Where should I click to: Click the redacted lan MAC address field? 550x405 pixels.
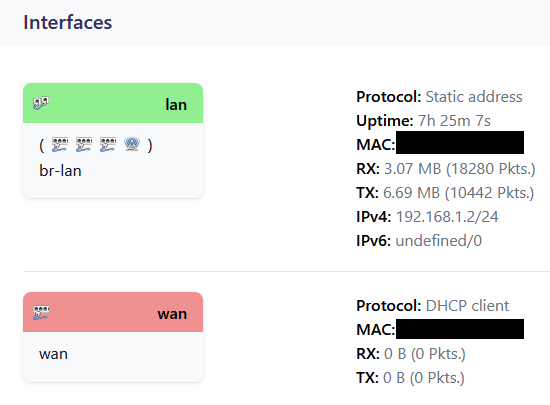tap(460, 142)
